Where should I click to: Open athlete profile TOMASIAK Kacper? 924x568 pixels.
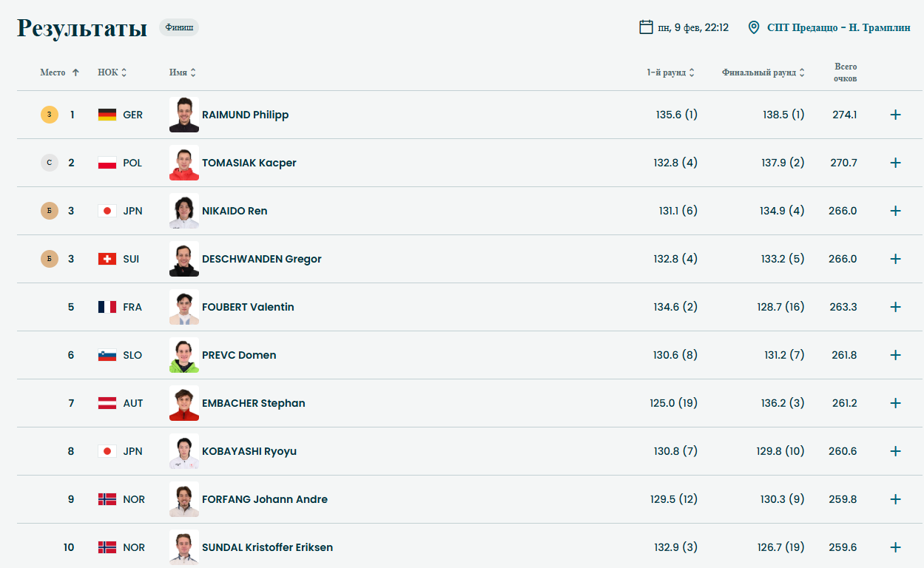249,163
